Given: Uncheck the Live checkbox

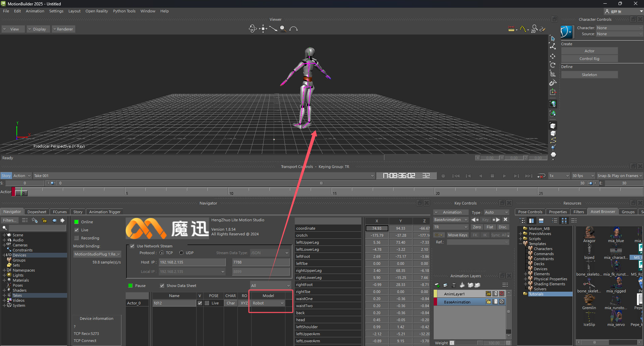Looking at the screenshot, I should coord(76,230).
